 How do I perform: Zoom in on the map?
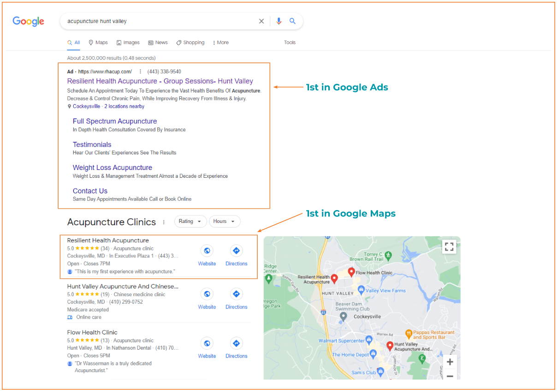click(x=450, y=362)
